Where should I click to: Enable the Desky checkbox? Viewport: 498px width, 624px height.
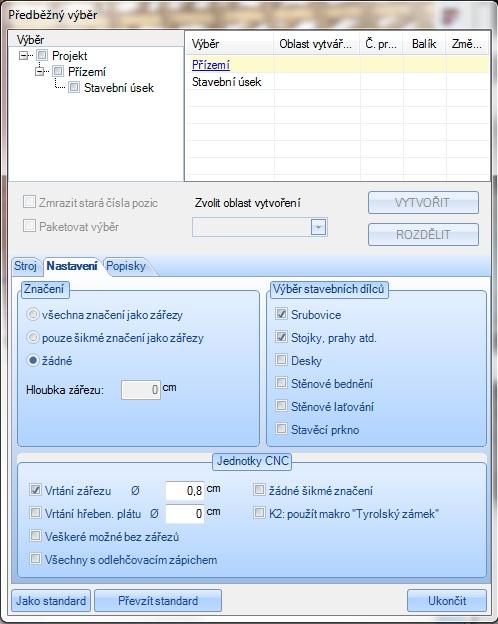(281, 360)
